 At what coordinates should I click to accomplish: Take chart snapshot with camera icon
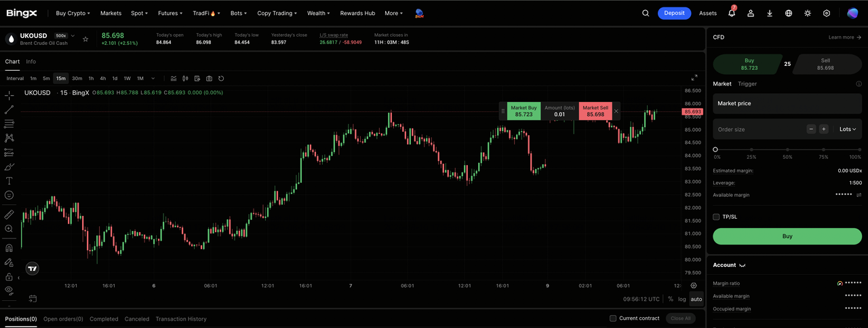209,78
